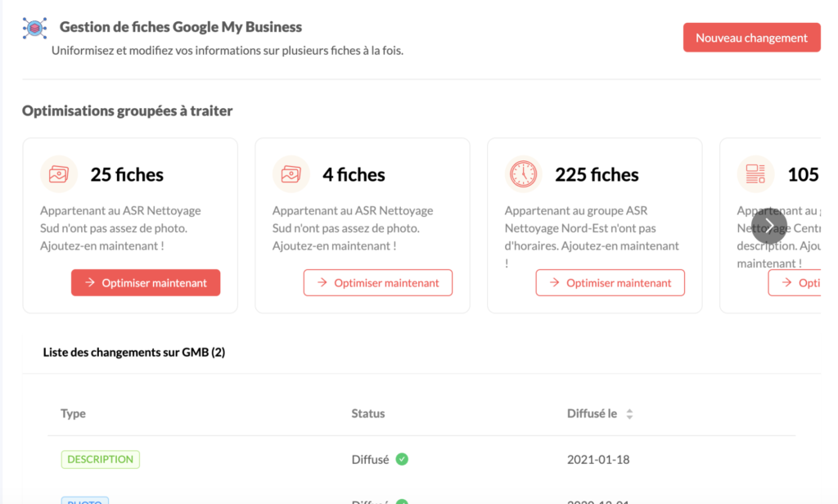This screenshot has width=838, height=504.
Task: Click the Gestion de fiches Google My Business title
Action: [181, 27]
